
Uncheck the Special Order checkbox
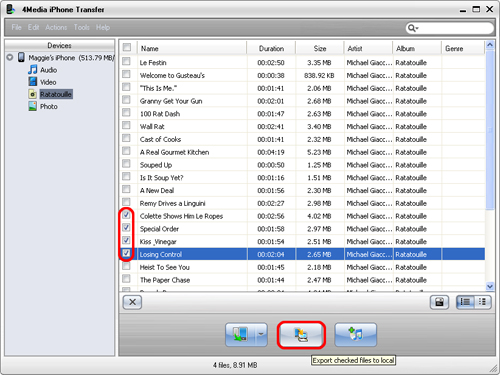pyautogui.click(x=126, y=227)
